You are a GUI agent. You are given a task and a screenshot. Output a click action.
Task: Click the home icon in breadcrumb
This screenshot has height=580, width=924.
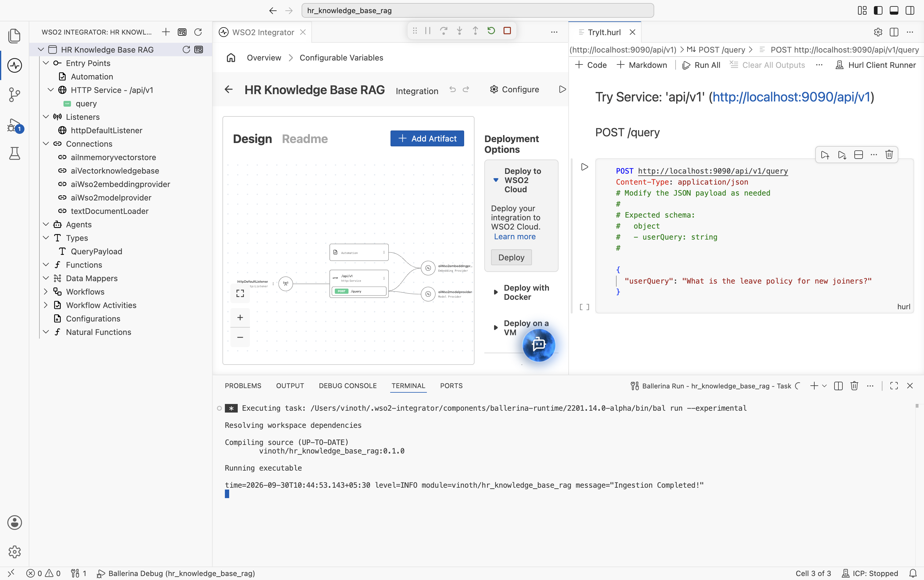[x=231, y=57]
